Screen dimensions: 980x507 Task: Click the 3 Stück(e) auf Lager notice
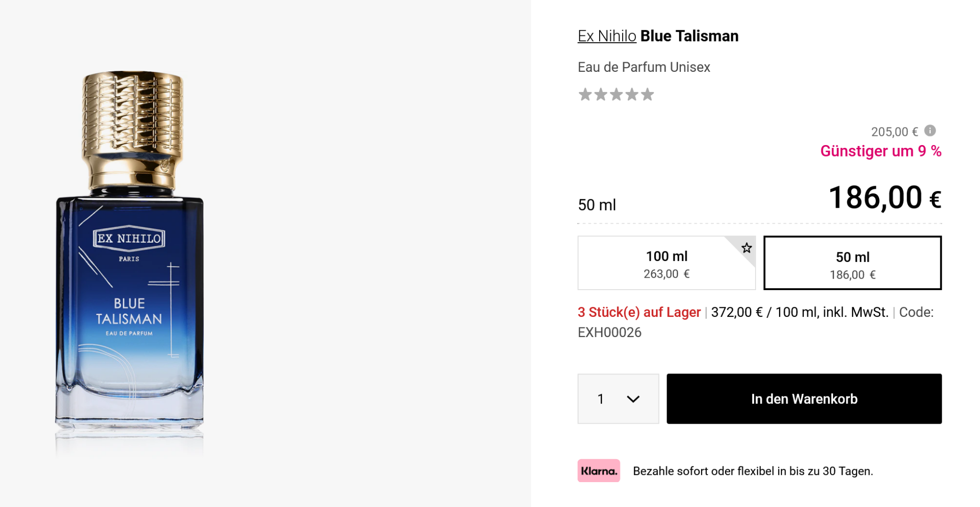(639, 312)
